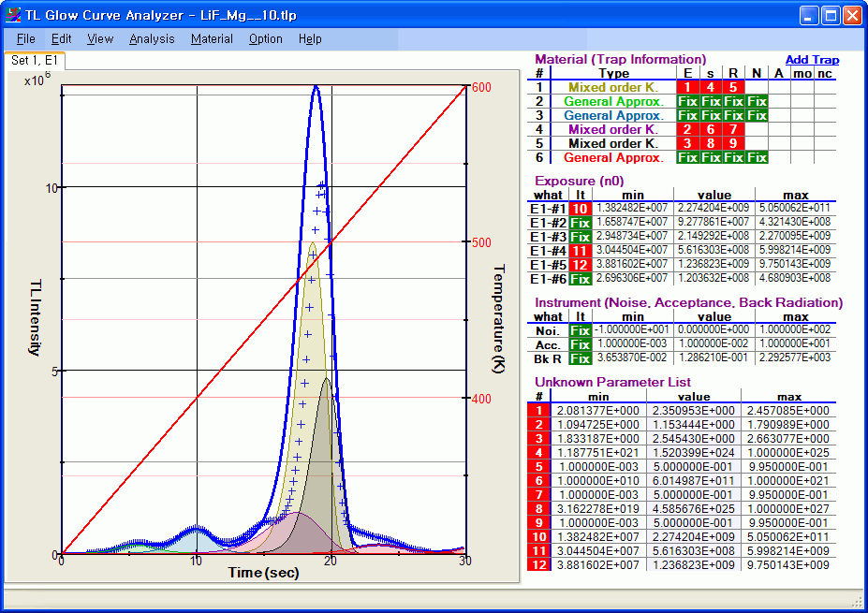Select trap 6 General Approx. type cell
868x613 pixels.
613,158
